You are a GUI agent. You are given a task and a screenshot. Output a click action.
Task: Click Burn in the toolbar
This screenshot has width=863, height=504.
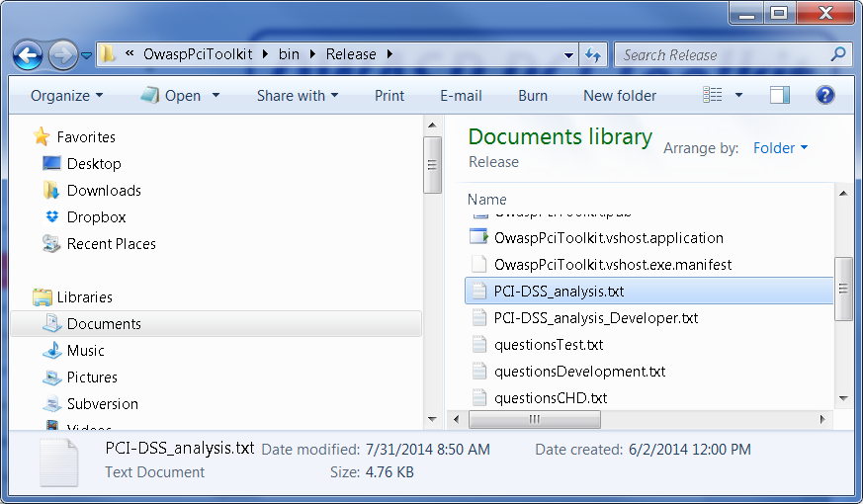coord(533,96)
